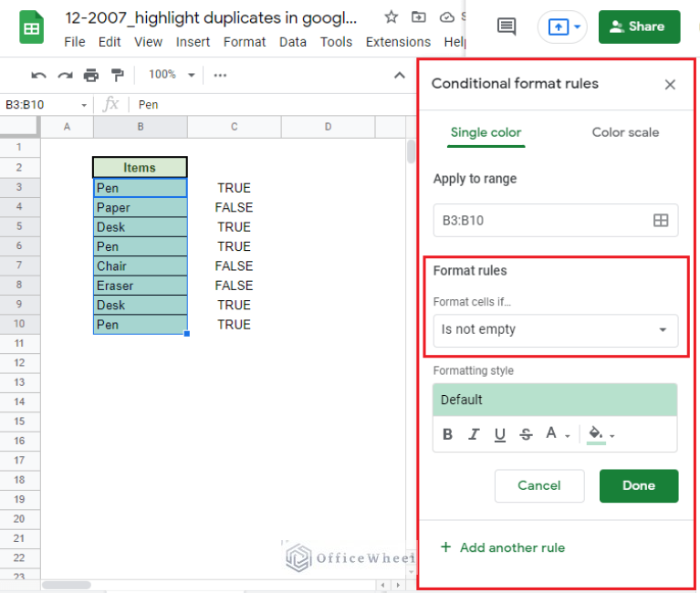Open the Extensions menu
The image size is (700, 593).
pyautogui.click(x=398, y=42)
